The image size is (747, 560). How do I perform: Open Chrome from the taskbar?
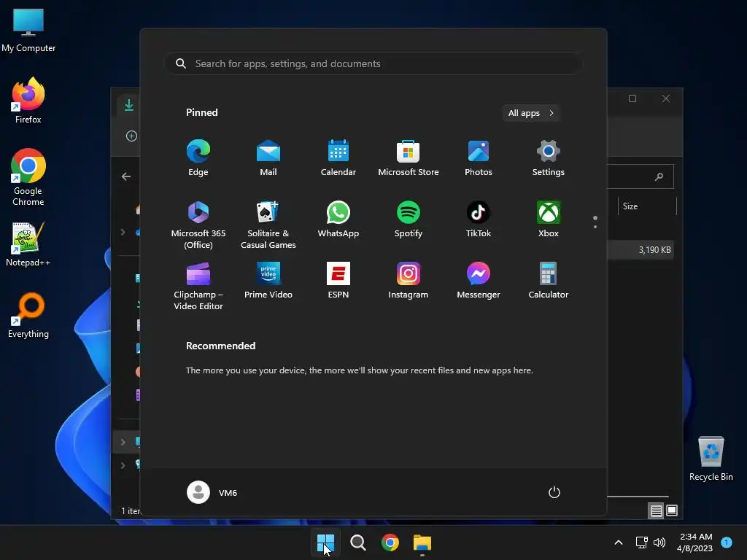[x=390, y=542]
